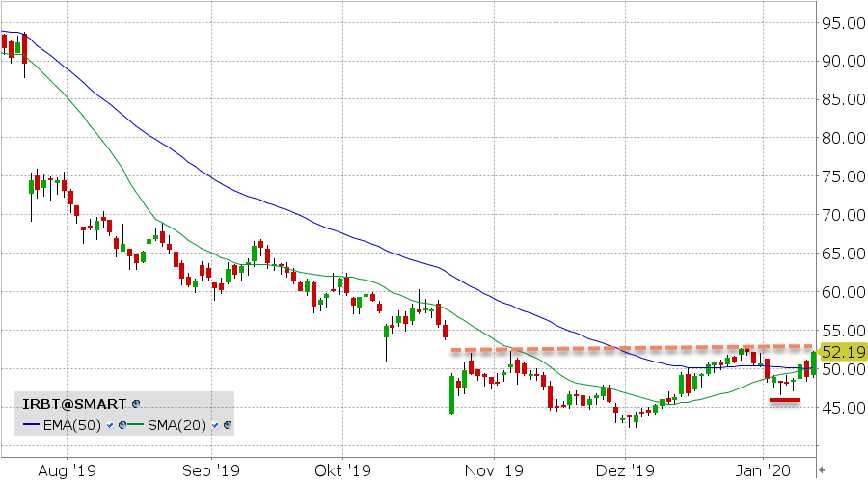Viewport: 868px width, 482px height.
Task: Click the 75.00 price axis label
Action: click(x=844, y=176)
